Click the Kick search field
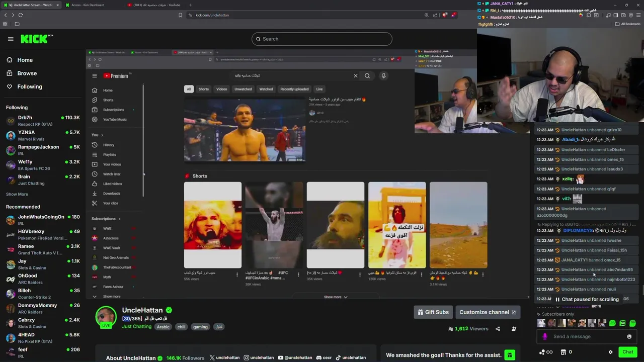This screenshot has height=362, width=644. 322,39
